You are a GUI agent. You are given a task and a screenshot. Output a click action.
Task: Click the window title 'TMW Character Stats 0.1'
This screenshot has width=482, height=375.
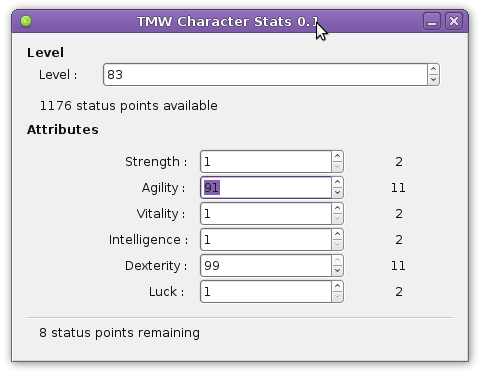(x=228, y=22)
